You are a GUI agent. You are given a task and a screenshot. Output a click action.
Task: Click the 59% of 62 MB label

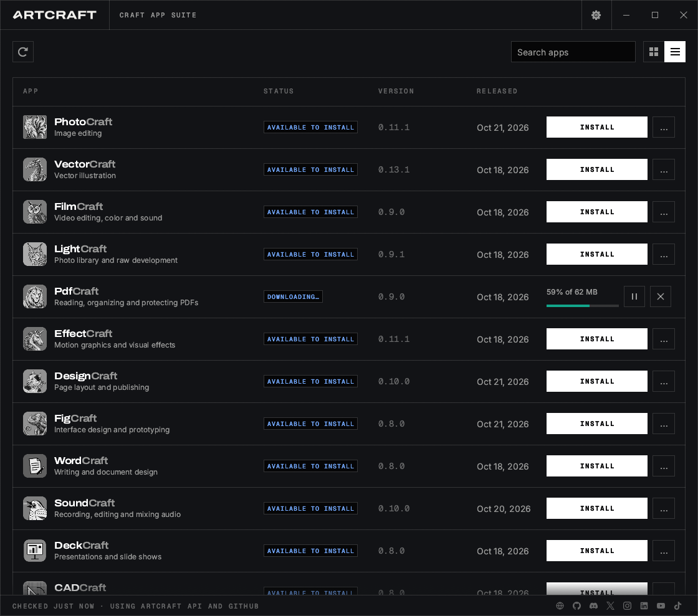click(572, 292)
